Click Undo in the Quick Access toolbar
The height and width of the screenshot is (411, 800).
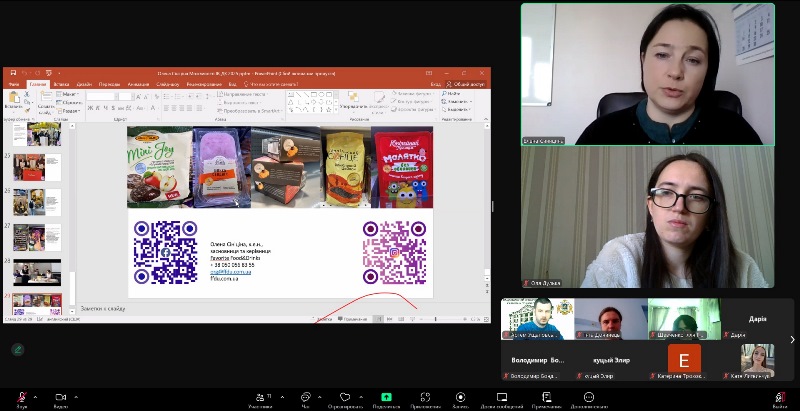23,73
